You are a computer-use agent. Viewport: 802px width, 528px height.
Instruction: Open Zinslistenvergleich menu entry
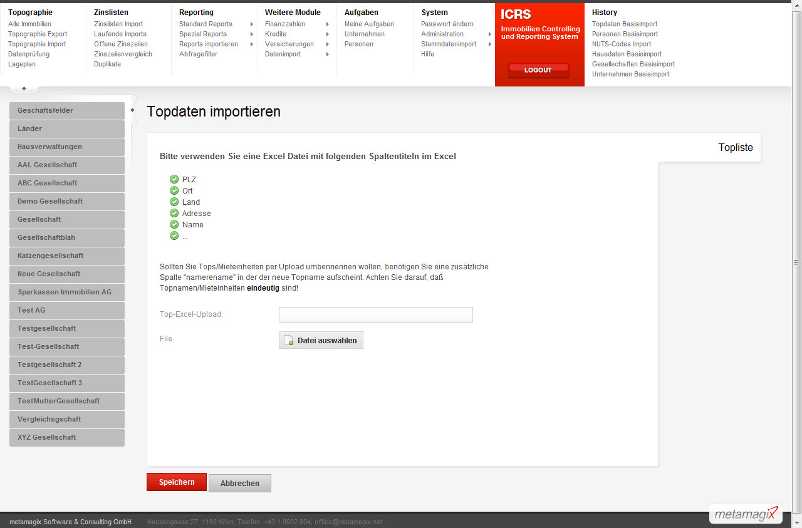pyautogui.click(x=123, y=54)
